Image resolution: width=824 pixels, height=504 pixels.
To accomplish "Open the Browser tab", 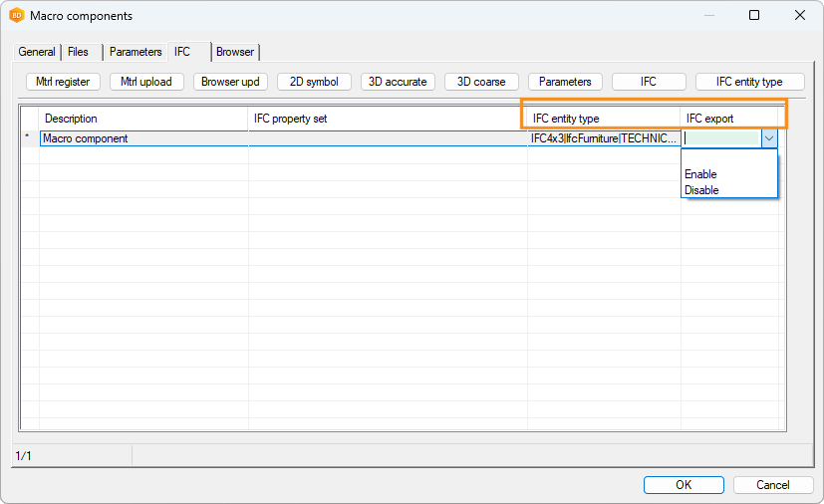I will (x=235, y=52).
